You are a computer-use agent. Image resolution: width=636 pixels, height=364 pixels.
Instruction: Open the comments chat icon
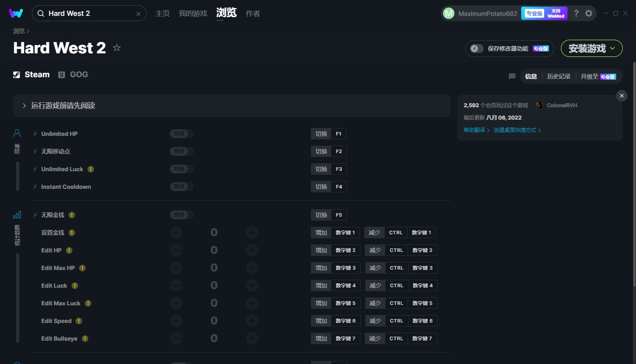(512, 76)
